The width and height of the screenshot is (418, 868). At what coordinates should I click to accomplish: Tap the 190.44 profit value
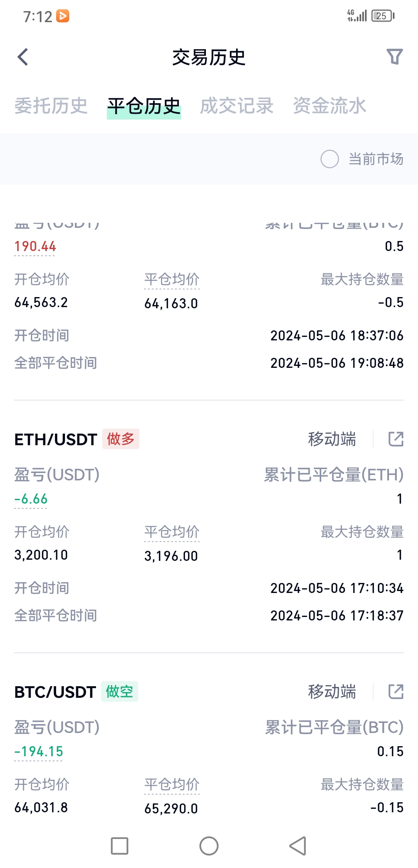[x=35, y=246]
